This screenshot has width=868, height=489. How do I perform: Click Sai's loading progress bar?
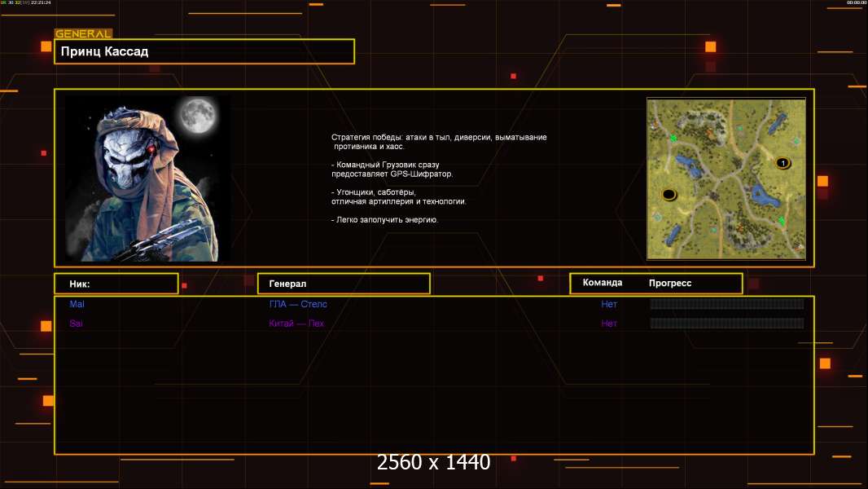click(726, 324)
